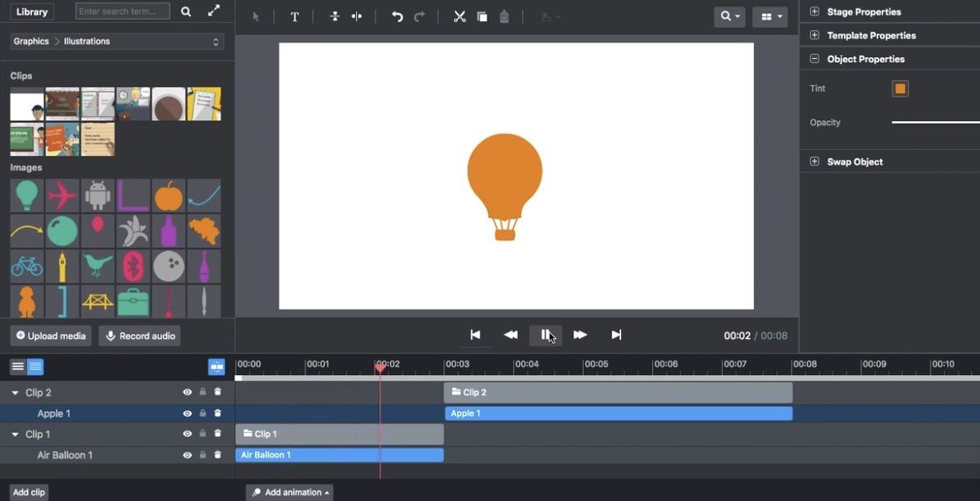Pause the playback

[545, 335]
